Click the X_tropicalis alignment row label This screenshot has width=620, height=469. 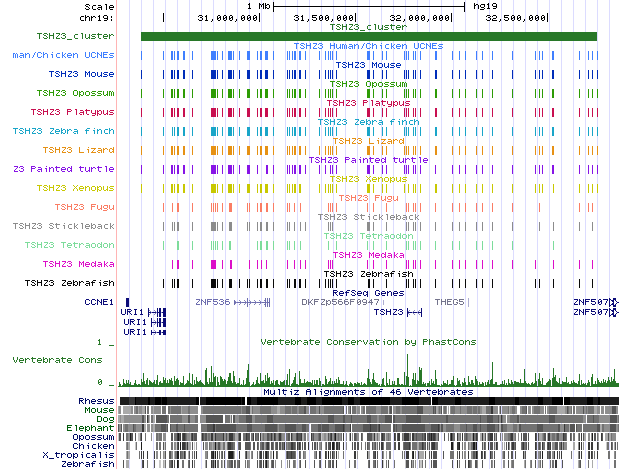(83, 455)
